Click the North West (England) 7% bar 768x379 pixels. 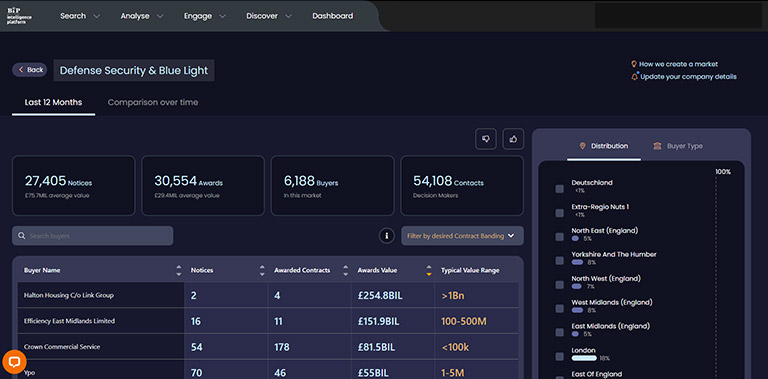coord(576,286)
